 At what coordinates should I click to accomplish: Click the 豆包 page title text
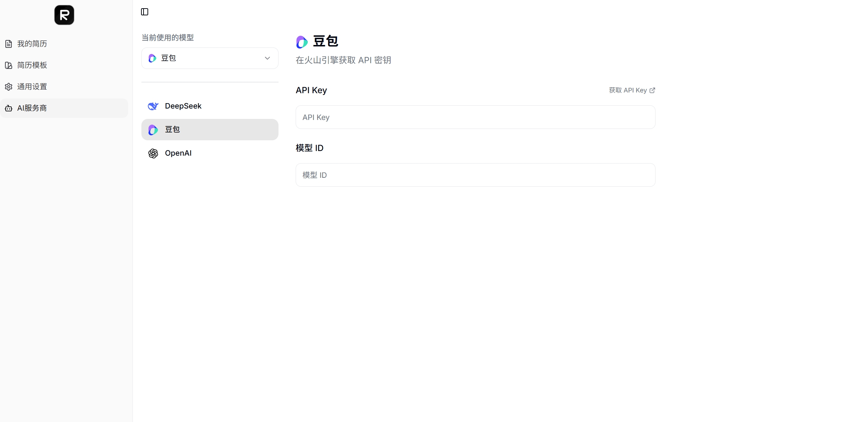(326, 41)
